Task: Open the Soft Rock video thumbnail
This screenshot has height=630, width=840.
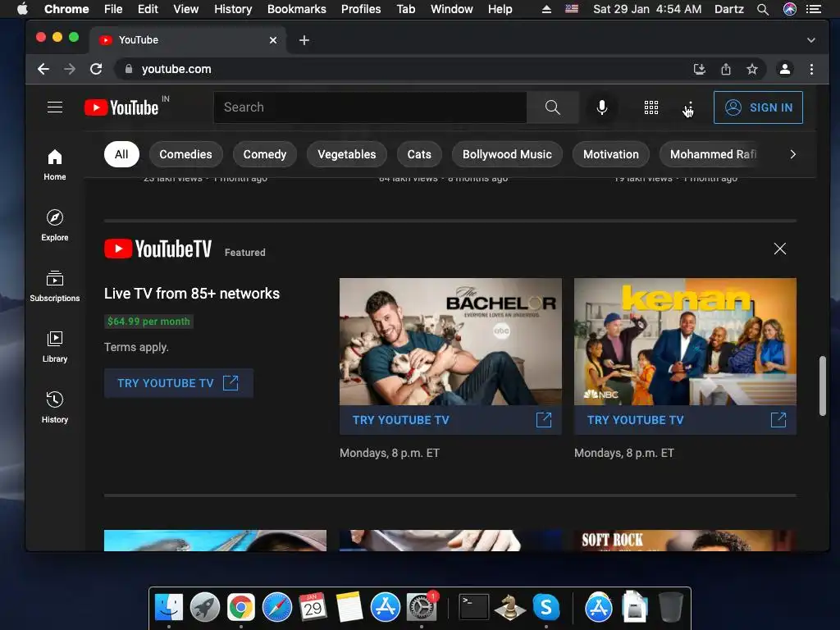Action: click(x=685, y=541)
